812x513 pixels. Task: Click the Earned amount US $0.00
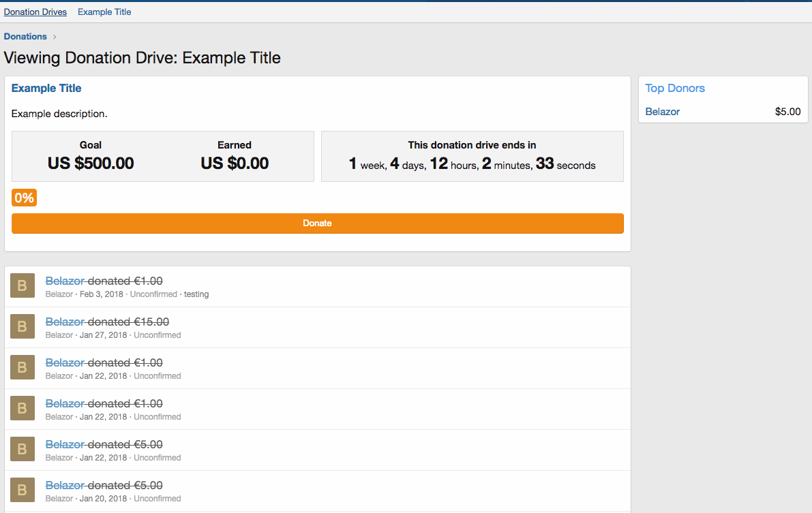pyautogui.click(x=235, y=164)
